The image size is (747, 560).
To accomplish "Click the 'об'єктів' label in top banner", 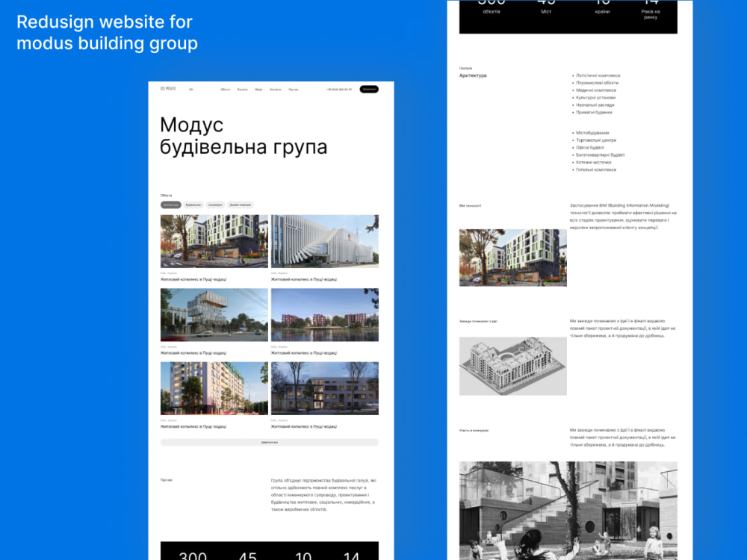I will pos(492,12).
